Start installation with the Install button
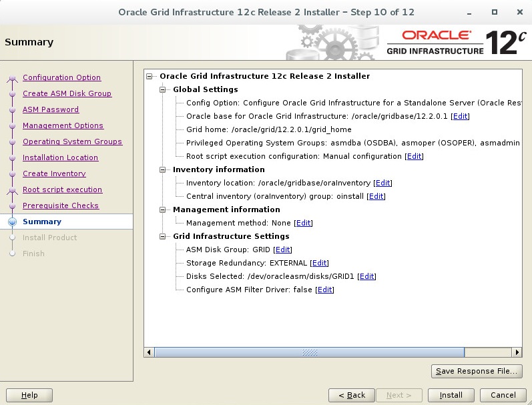 pos(451,395)
